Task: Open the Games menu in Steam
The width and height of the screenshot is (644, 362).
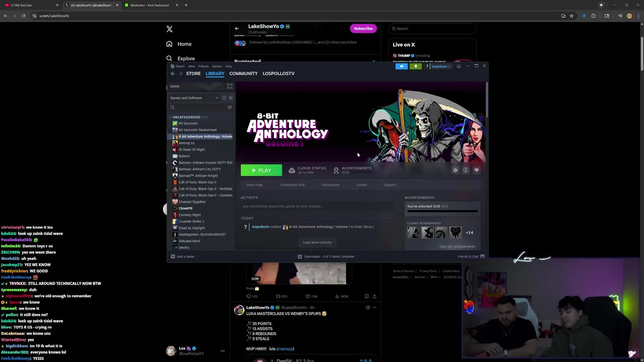Action: (x=217, y=66)
